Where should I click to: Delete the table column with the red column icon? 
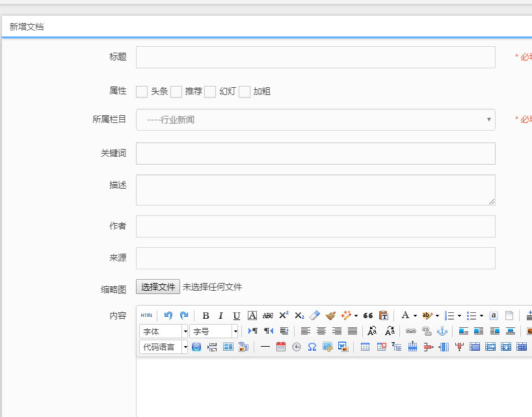[459, 347]
